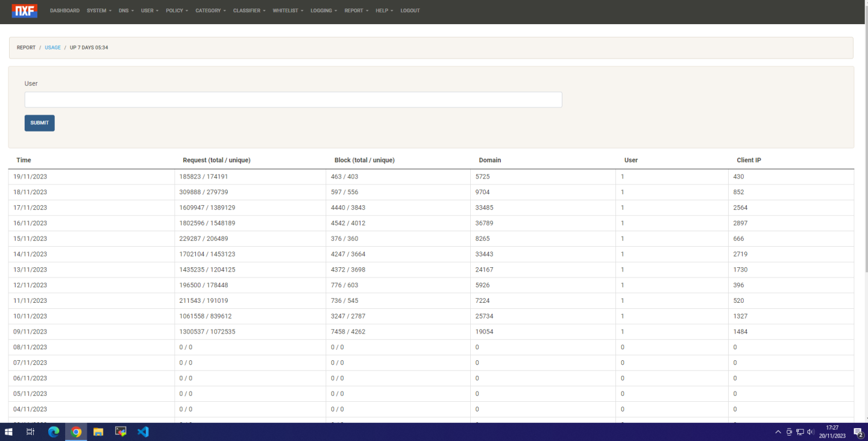This screenshot has height=441, width=868.
Task: Open Task View from the taskbar
Action: [31, 432]
